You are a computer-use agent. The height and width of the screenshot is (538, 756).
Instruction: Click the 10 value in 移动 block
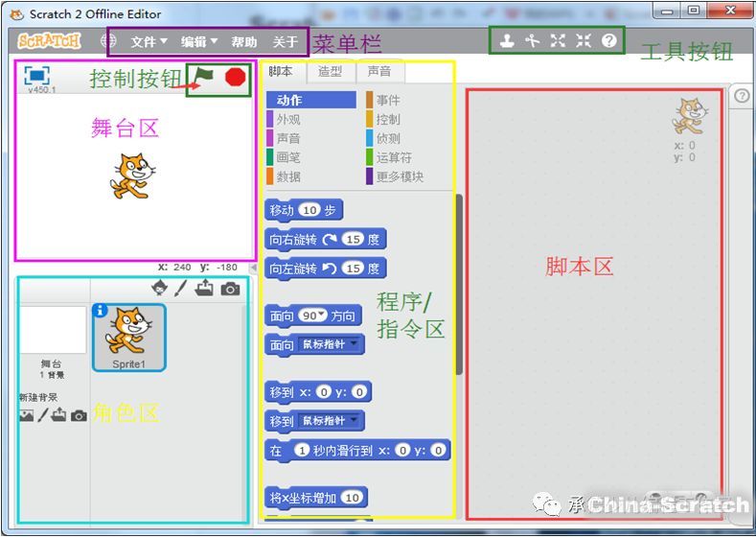click(x=309, y=210)
